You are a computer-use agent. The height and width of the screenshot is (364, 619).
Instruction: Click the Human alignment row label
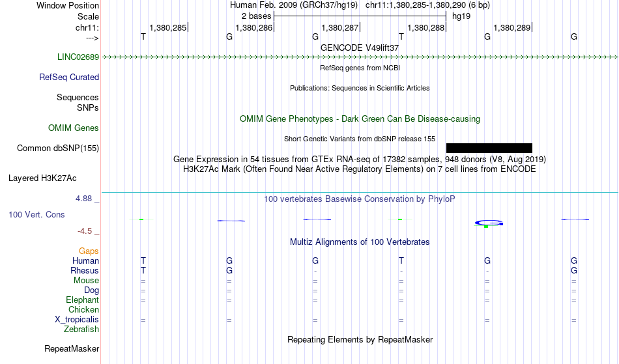(x=85, y=260)
